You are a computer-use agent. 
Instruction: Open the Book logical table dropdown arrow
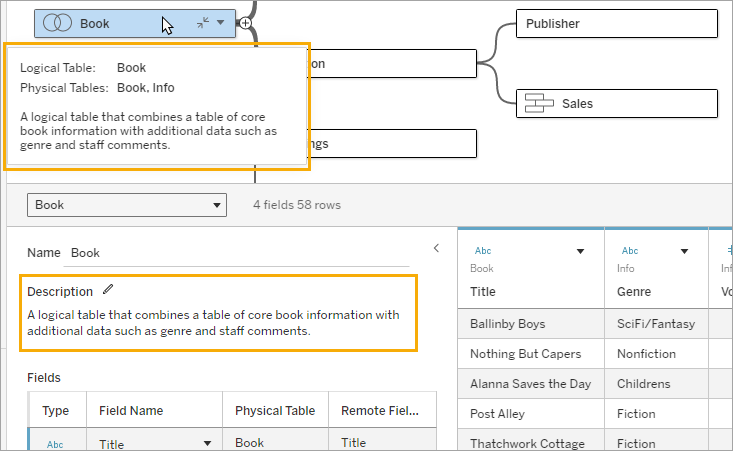pos(221,23)
